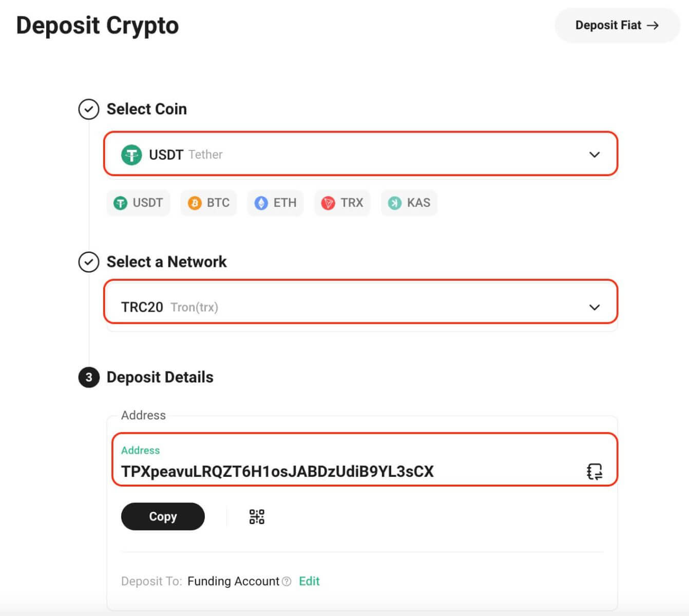
Task: Click the copy icon inside the address field
Action: (594, 471)
